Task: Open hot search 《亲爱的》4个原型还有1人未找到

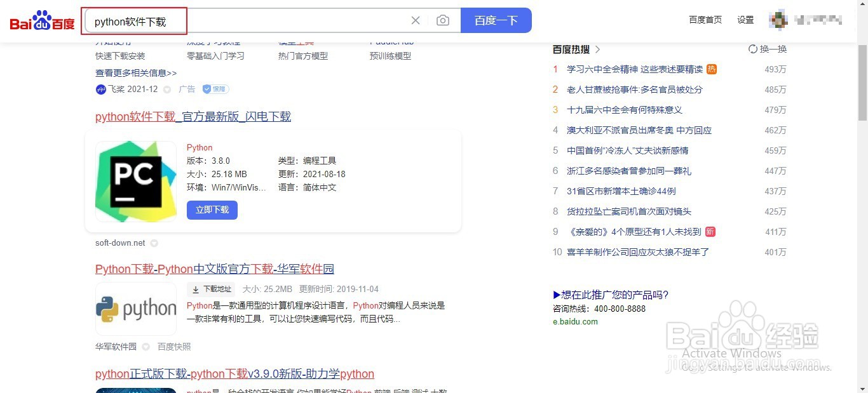Action: [634, 232]
